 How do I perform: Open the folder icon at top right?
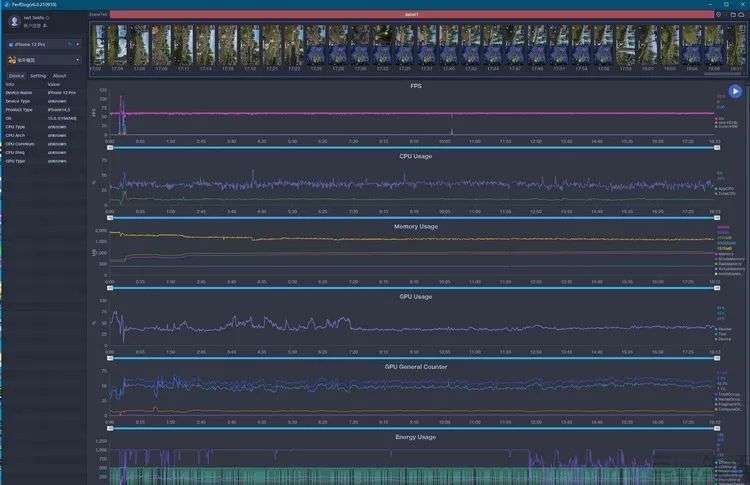(x=733, y=15)
